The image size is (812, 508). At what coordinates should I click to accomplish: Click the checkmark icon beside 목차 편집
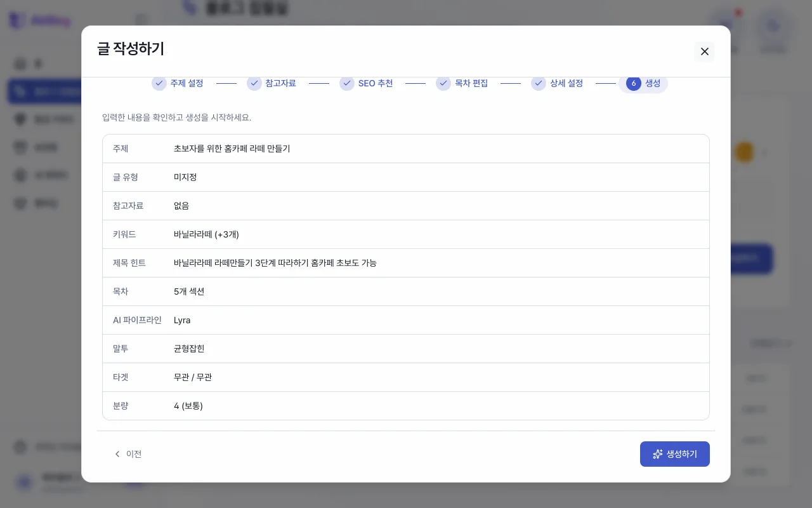[443, 83]
